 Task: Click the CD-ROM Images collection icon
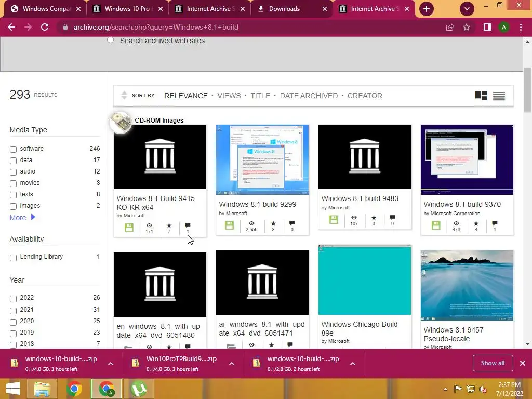tap(121, 122)
